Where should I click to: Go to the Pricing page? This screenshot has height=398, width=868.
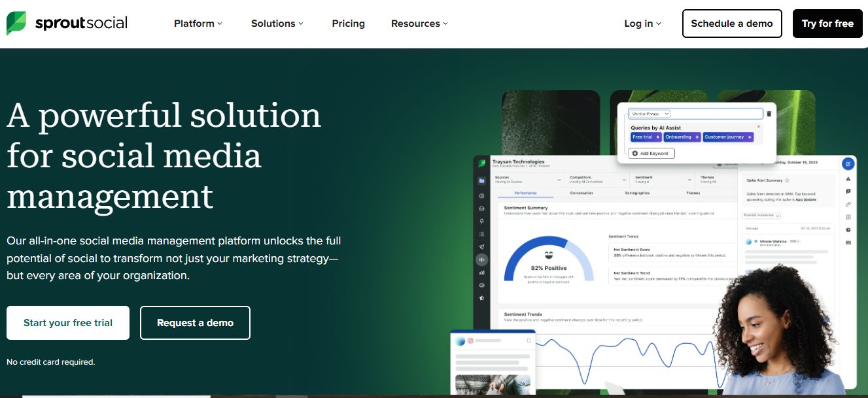point(348,24)
